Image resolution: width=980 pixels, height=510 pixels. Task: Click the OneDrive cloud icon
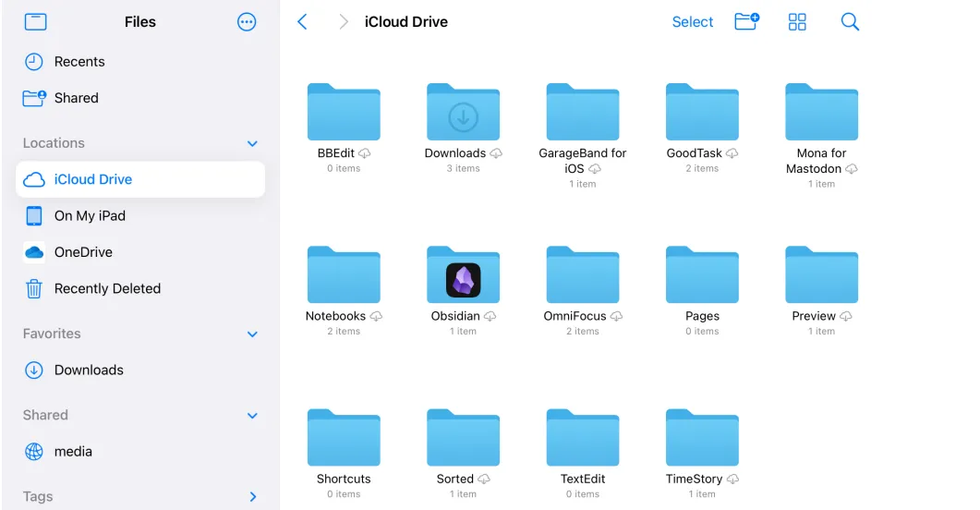click(x=34, y=252)
